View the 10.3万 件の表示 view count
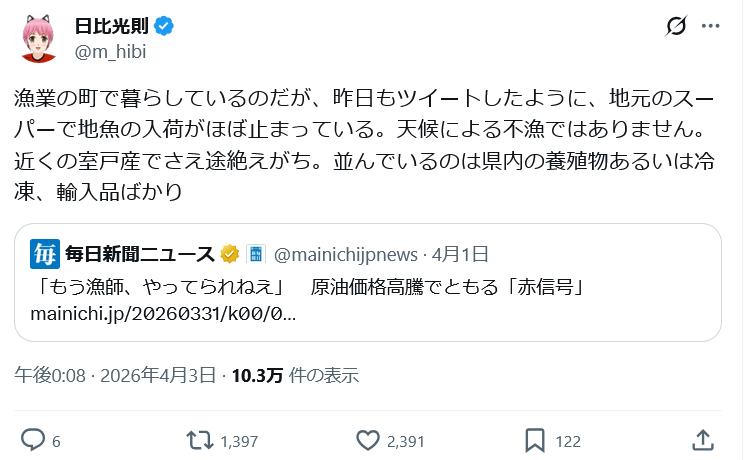 tap(295, 376)
